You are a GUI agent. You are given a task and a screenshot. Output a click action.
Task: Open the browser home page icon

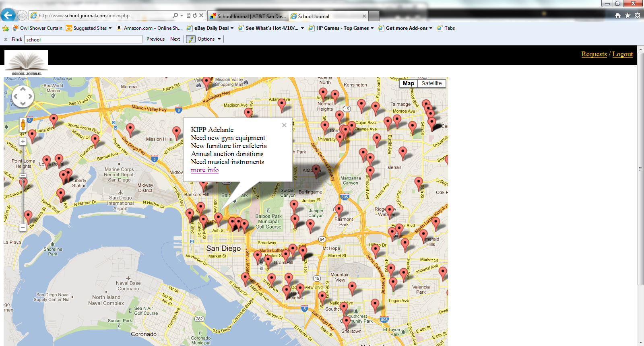click(618, 16)
